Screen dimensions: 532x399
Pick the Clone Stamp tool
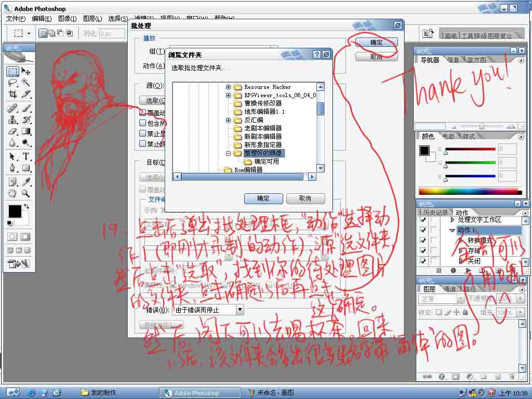pyautogui.click(x=12, y=120)
